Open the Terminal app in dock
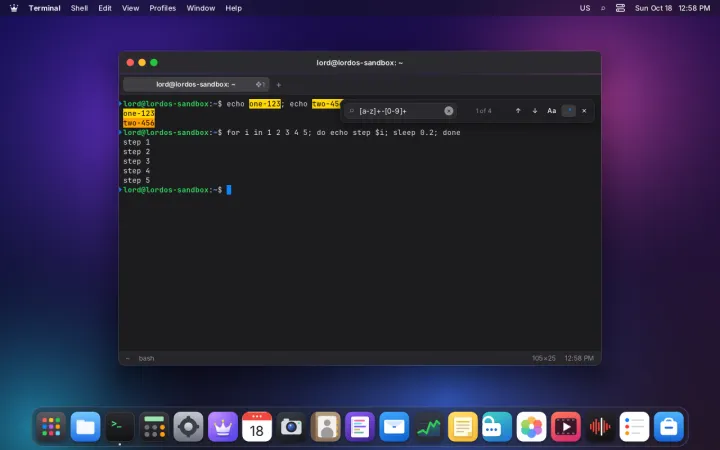Image resolution: width=720 pixels, height=450 pixels. [x=120, y=427]
